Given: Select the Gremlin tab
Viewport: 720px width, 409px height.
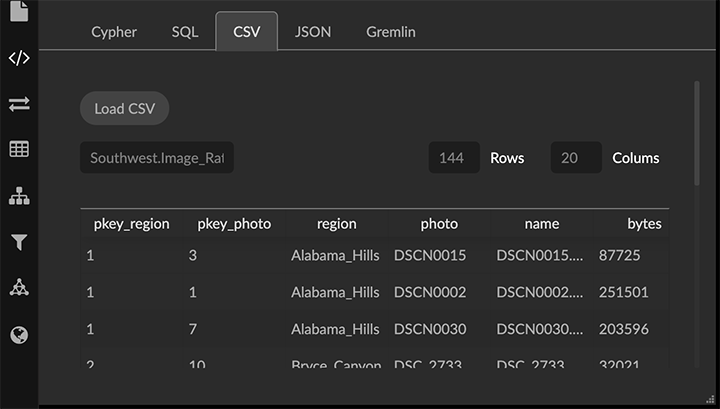Looking at the screenshot, I should point(390,32).
